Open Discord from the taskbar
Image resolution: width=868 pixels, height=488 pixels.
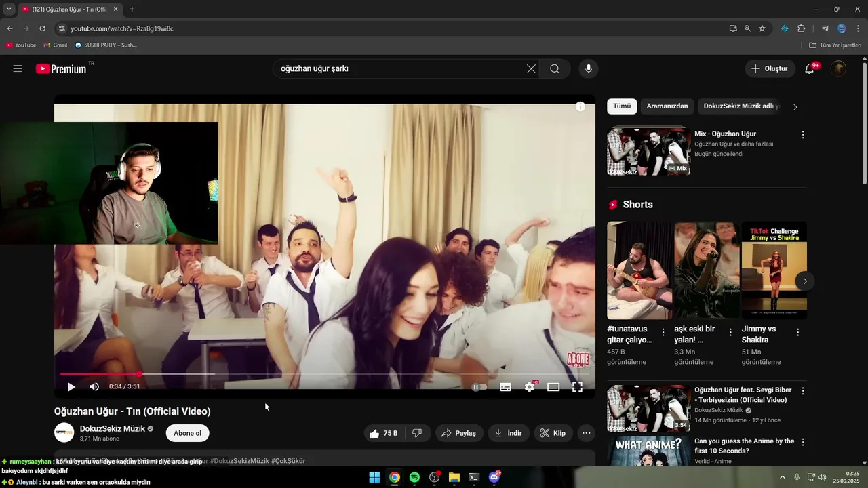tap(494, 477)
